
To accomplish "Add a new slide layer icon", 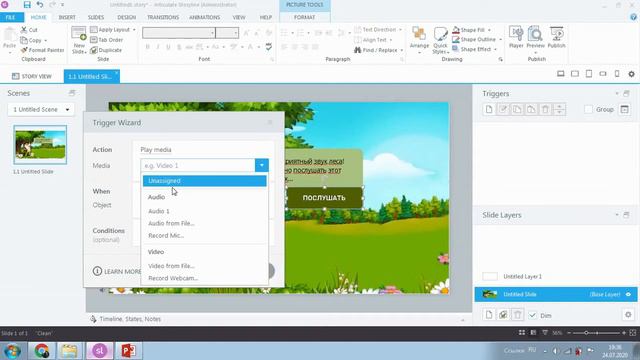I will (489, 315).
